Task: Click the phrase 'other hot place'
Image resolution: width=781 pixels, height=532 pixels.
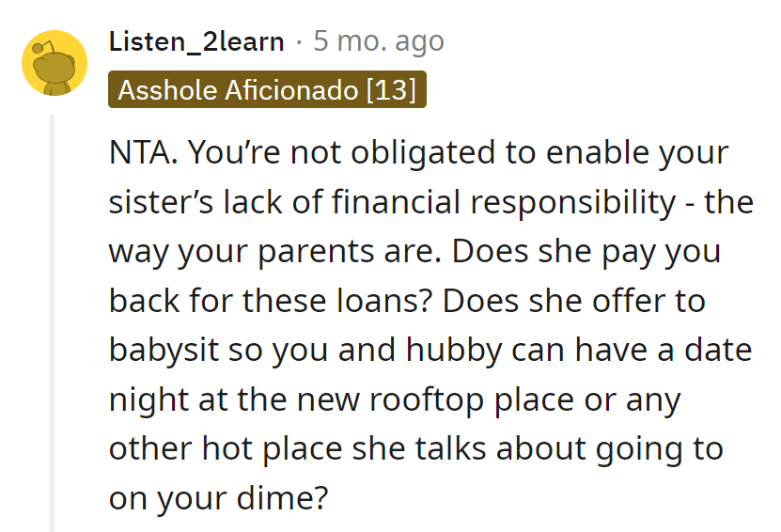Action: [x=226, y=448]
